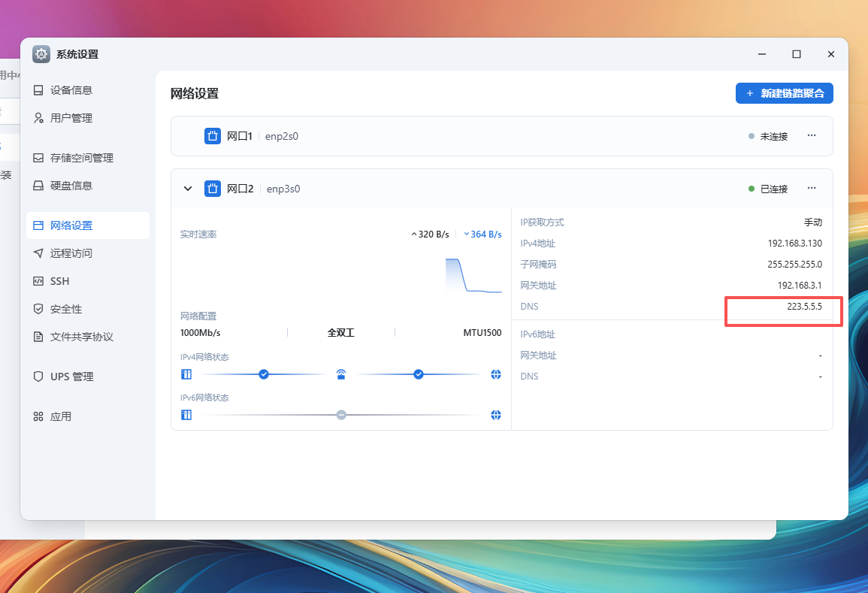
Task: Click the subnet mask 255.255.255.0
Action: tap(795, 264)
